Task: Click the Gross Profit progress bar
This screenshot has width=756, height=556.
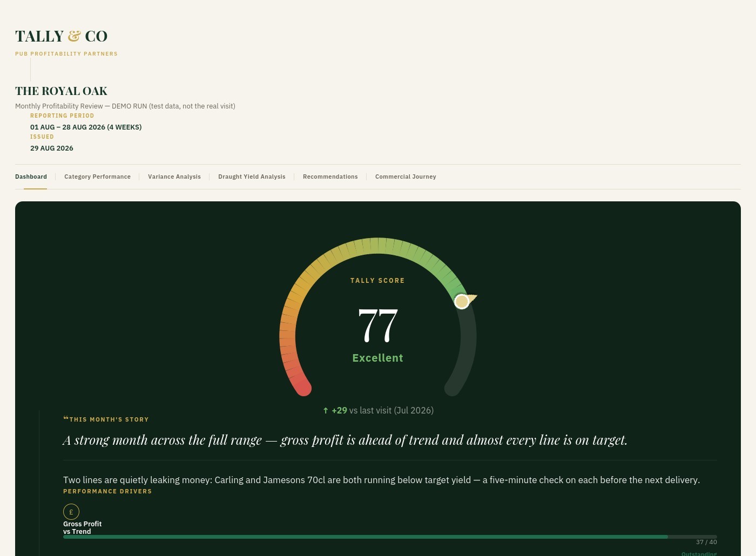Action: click(x=390, y=537)
